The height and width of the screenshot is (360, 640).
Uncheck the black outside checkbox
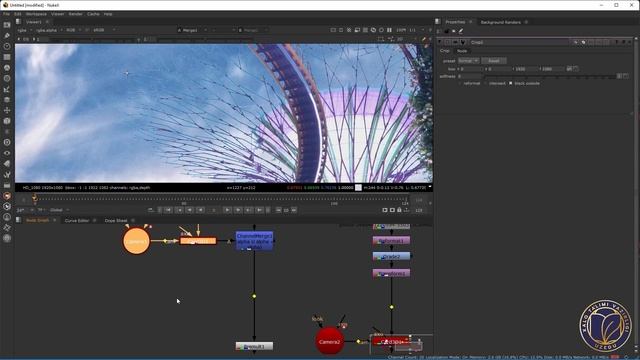[511, 83]
